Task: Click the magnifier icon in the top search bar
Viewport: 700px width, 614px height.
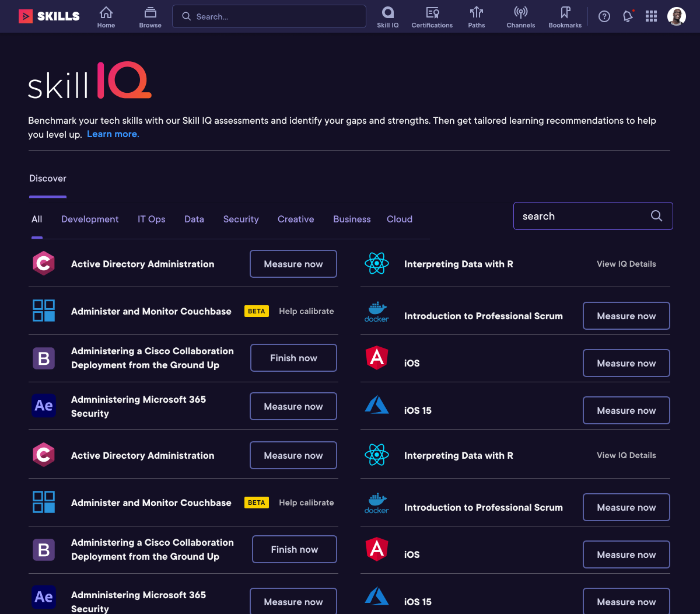Action: click(x=187, y=16)
